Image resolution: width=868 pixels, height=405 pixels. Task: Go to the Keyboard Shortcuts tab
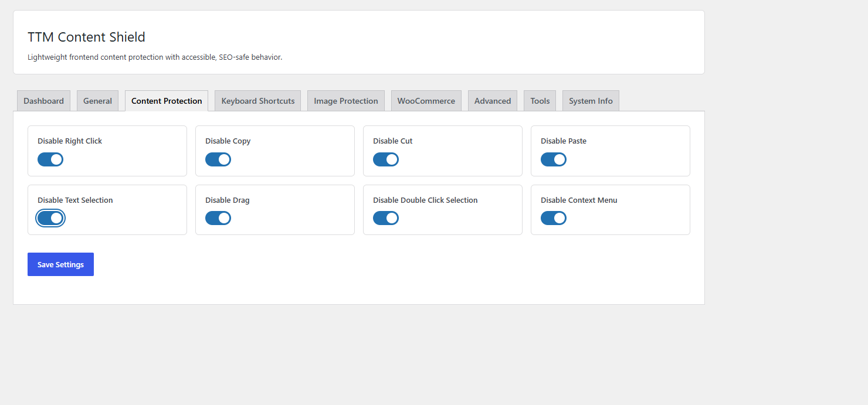[x=258, y=101]
